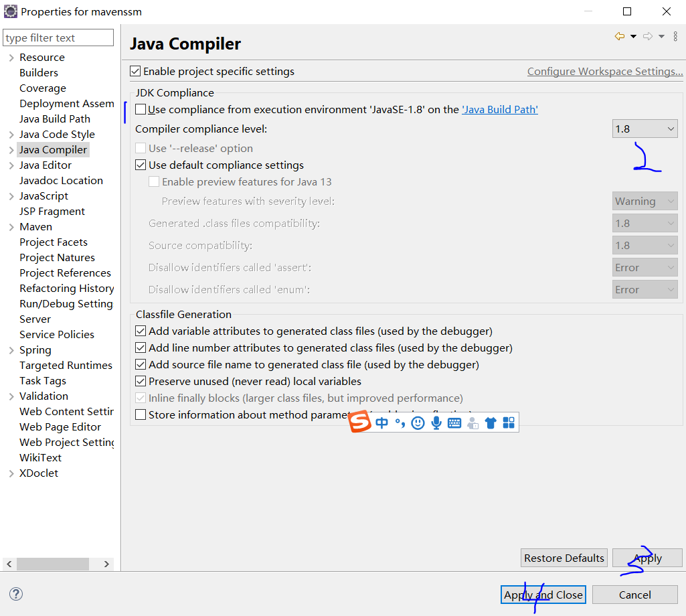Focus the type filter text field
Viewport: 686px width, 616px height.
pos(58,37)
